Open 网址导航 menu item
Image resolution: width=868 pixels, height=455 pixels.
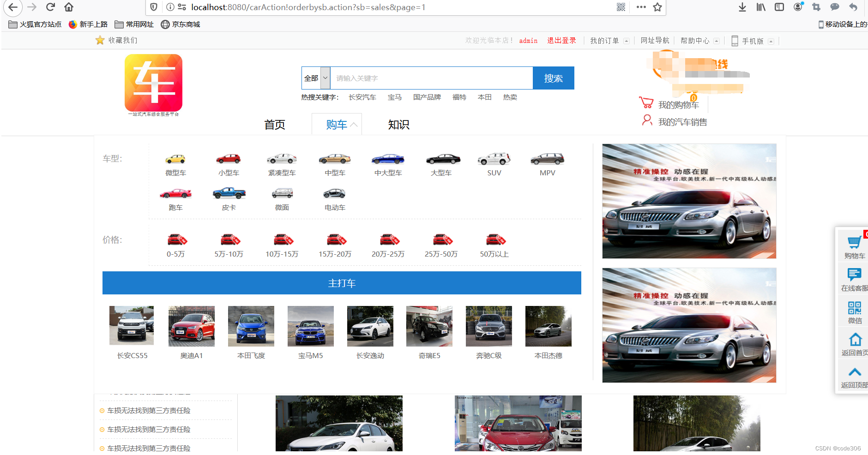655,41
